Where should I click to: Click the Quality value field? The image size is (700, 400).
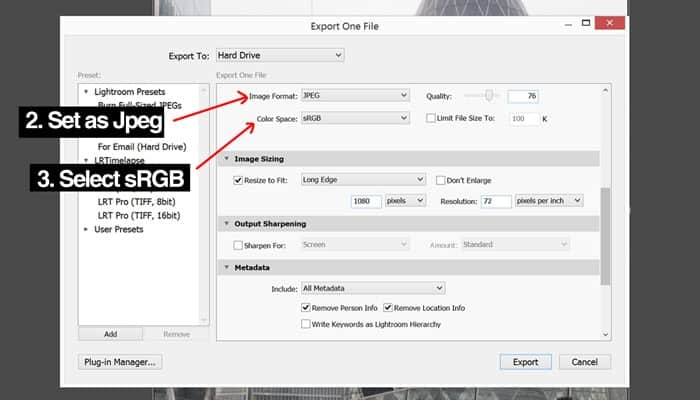[523, 96]
